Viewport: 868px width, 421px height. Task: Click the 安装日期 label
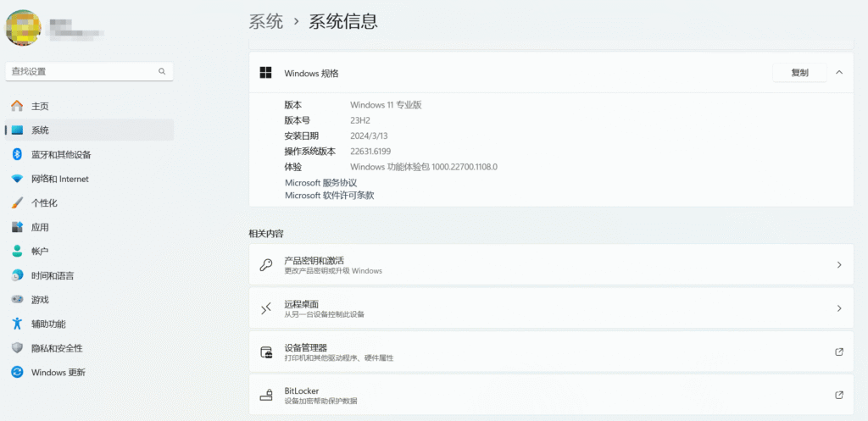302,136
